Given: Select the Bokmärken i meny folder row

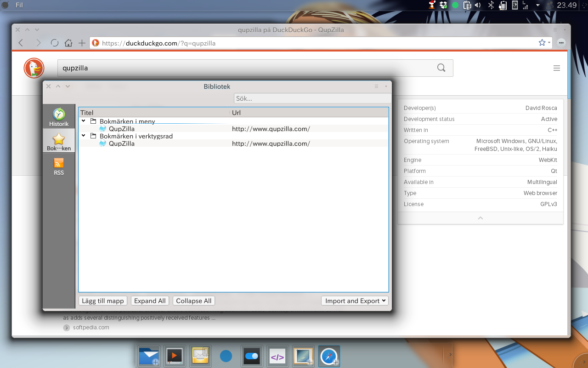Looking at the screenshot, I should (x=233, y=121).
